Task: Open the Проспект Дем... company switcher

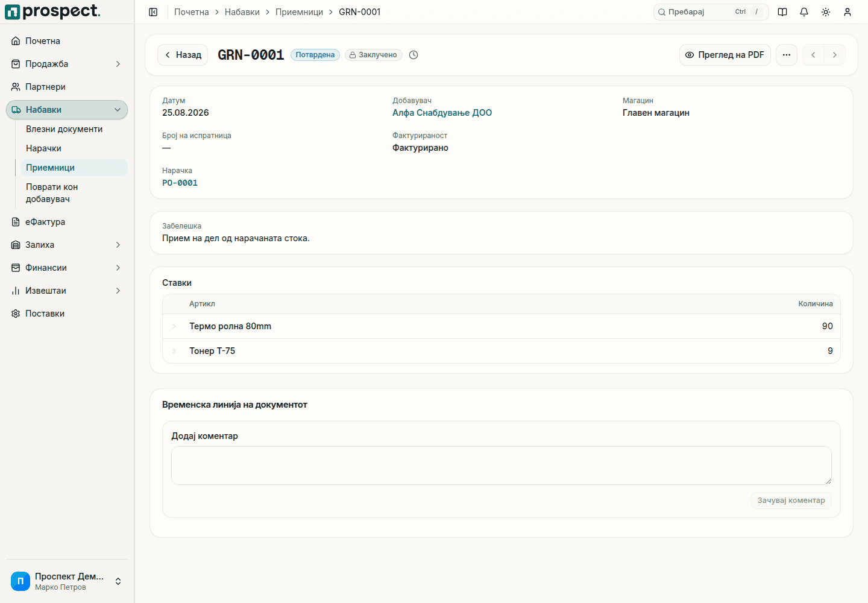Action: tap(67, 581)
